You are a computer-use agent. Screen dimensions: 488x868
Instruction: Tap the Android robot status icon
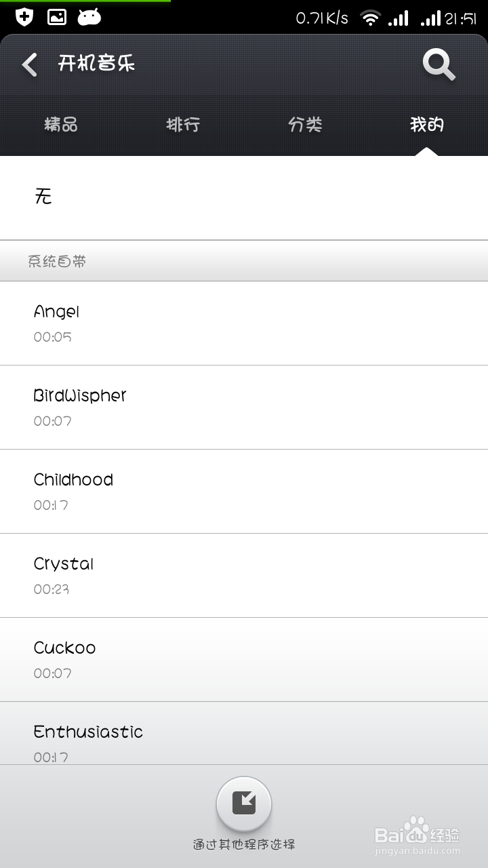[x=89, y=17]
